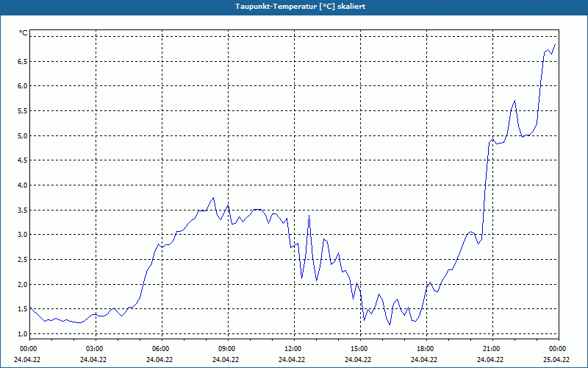Select the 18:00 time label
Viewport: 588px width, 368px height.
click(x=426, y=349)
